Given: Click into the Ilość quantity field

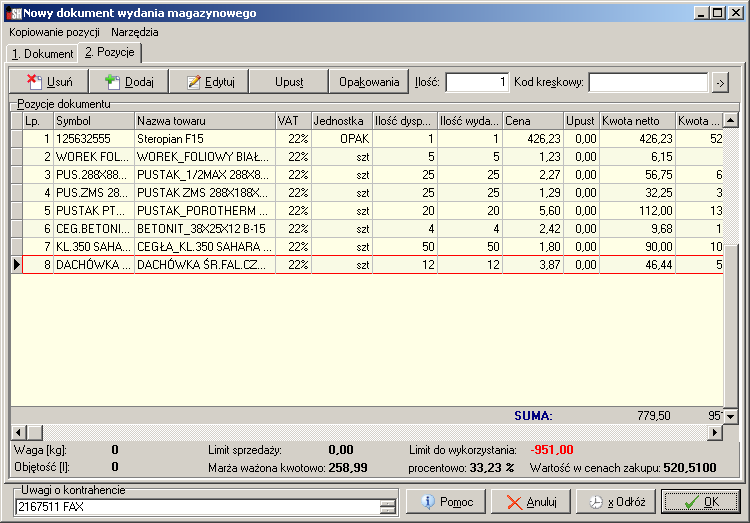Looking at the screenshot, I should click(477, 82).
